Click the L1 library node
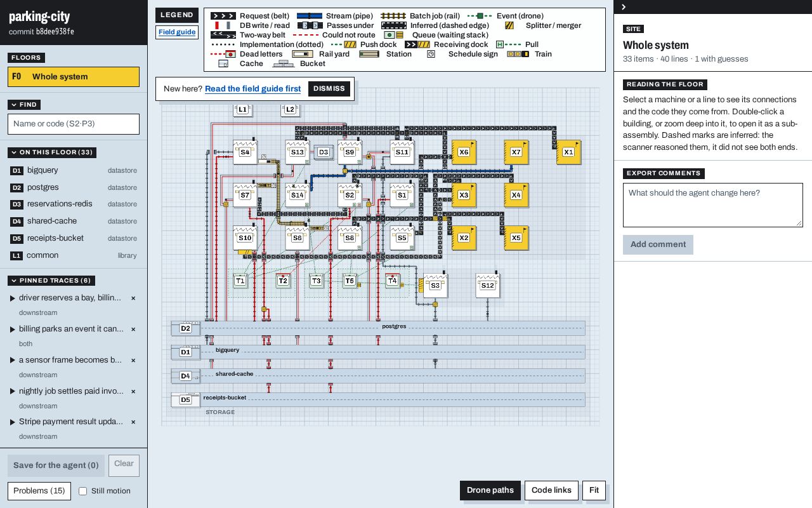This screenshot has width=812, height=508. pyautogui.click(x=242, y=110)
